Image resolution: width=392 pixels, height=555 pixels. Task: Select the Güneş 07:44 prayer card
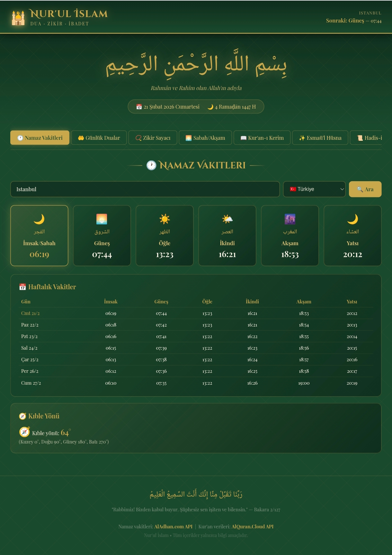102,236
